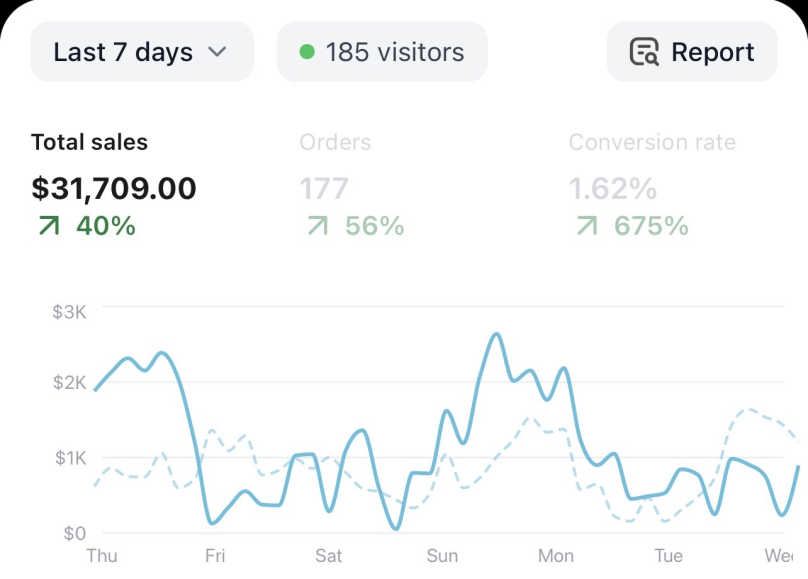The image size is (808, 579).
Task: Click the 675% conversion increase arrow icon
Action: tap(587, 226)
